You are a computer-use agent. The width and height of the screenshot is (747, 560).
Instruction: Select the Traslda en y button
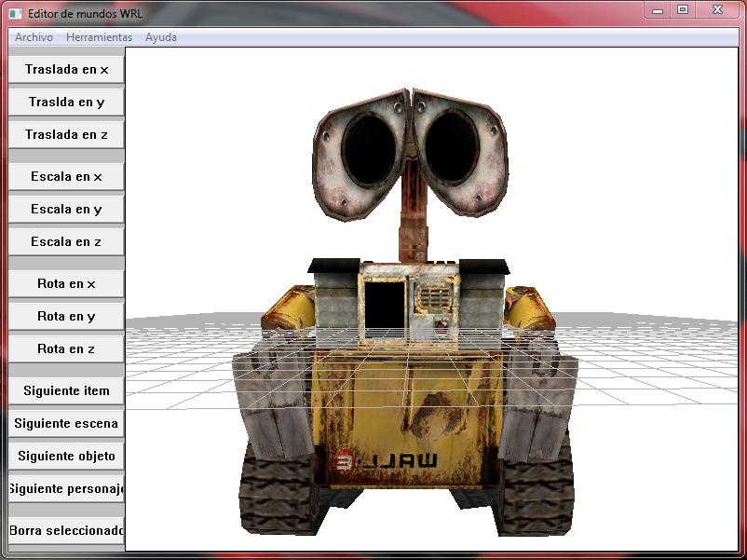tap(67, 102)
